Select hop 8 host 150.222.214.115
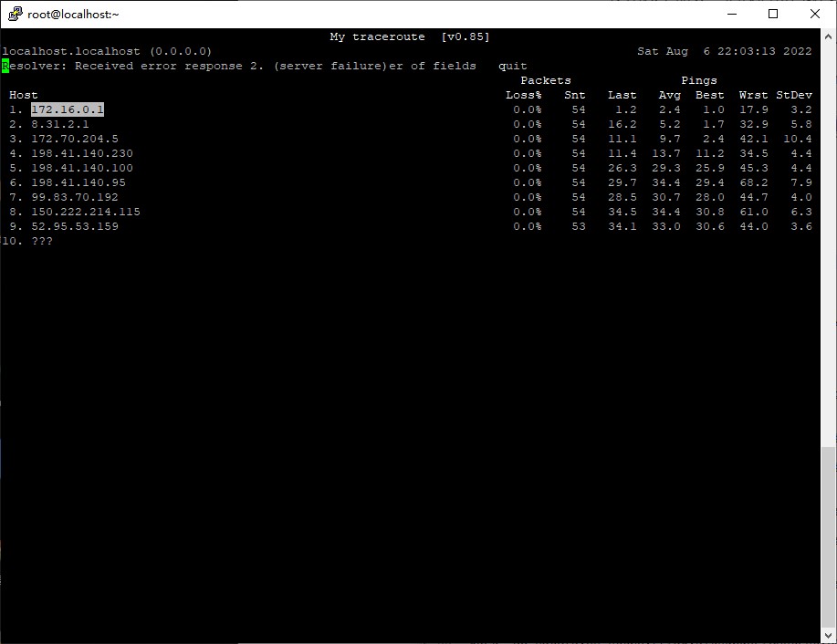 point(86,212)
